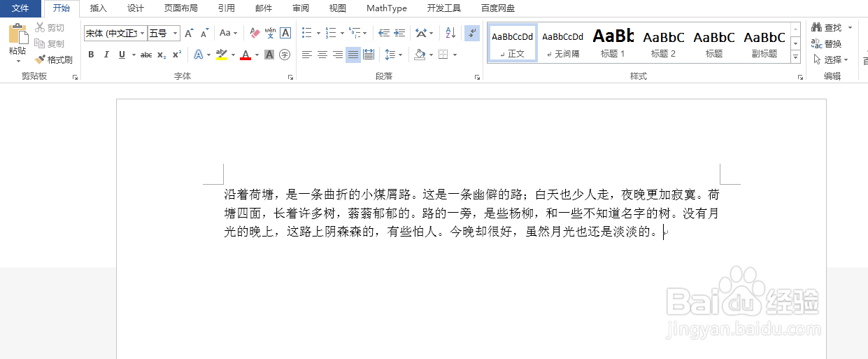Apply the 正文 style

[x=513, y=43]
